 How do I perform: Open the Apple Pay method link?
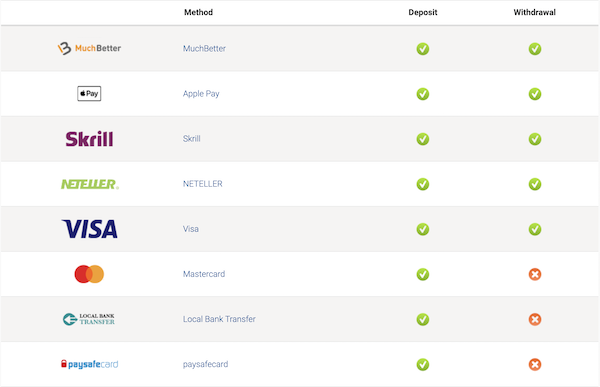201,94
